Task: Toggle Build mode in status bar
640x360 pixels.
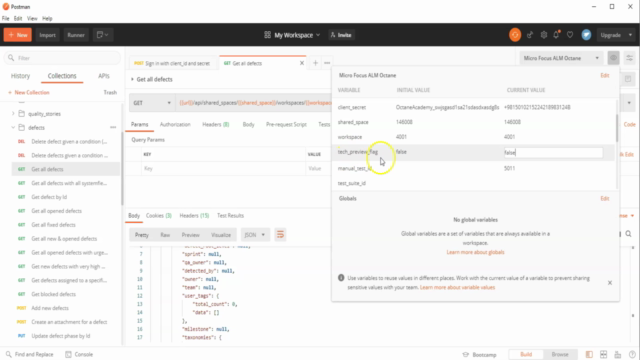Action: click(x=526, y=354)
